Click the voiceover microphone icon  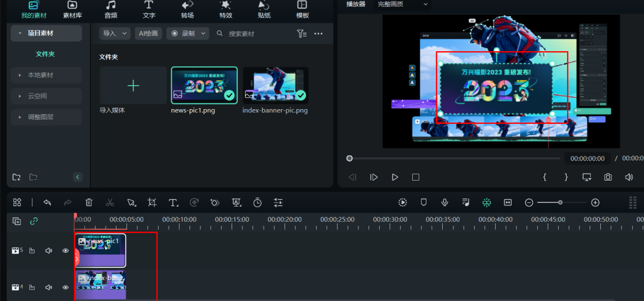pyautogui.click(x=445, y=203)
